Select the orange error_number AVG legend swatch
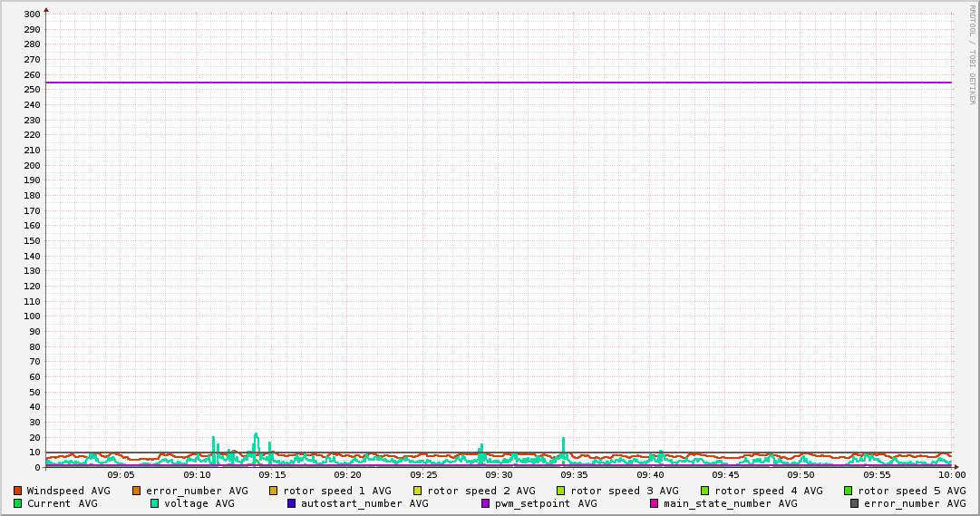The width and height of the screenshot is (980, 516). tap(137, 491)
